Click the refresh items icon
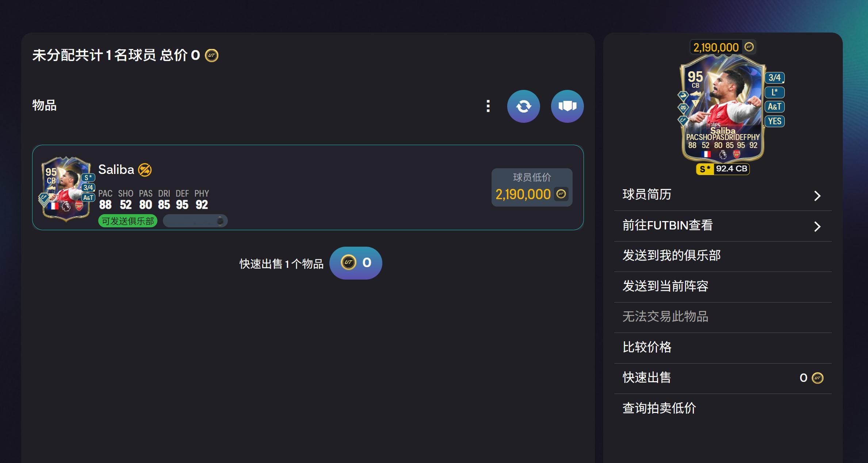The width and height of the screenshot is (868, 463). click(524, 106)
